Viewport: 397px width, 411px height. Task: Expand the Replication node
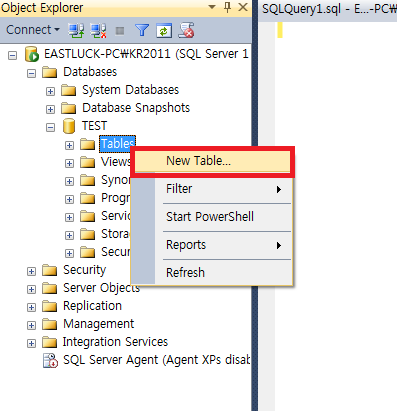pyautogui.click(x=31, y=307)
